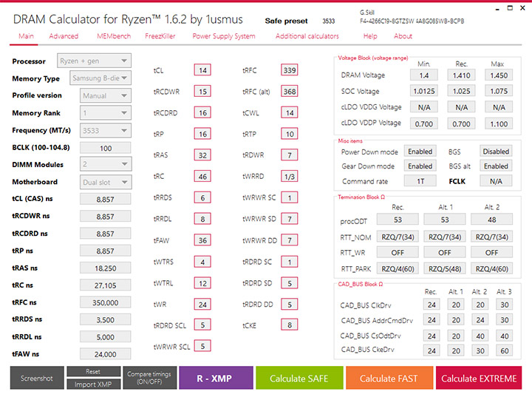The width and height of the screenshot is (532, 400).
Task: Click Calculate FAST button
Action: point(389,378)
